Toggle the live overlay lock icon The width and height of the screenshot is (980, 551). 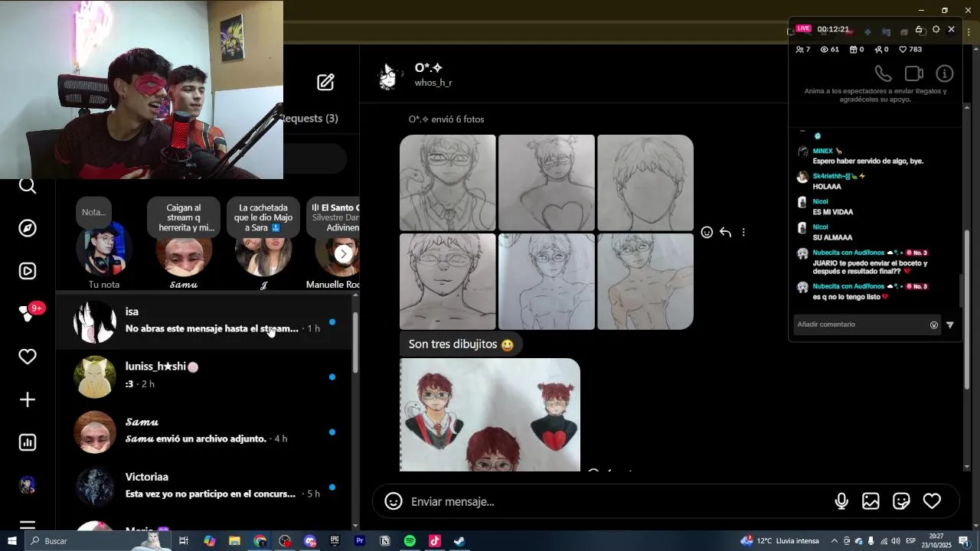(919, 29)
